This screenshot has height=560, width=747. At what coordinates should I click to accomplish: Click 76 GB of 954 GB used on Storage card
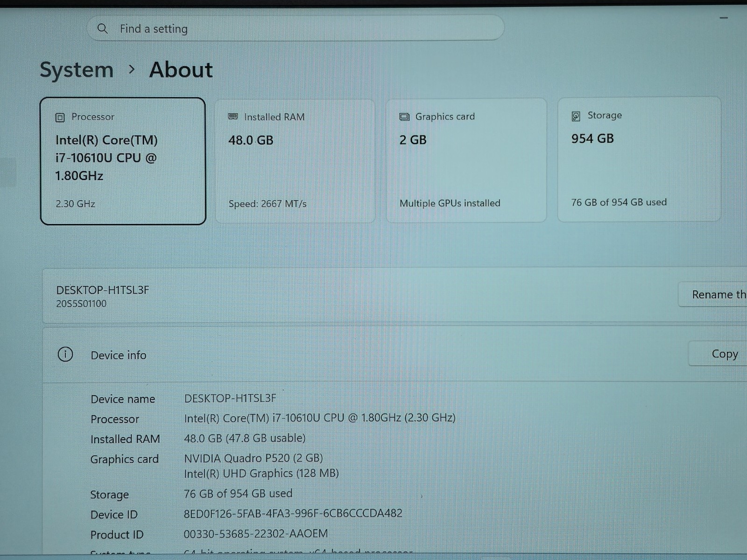pyautogui.click(x=619, y=202)
